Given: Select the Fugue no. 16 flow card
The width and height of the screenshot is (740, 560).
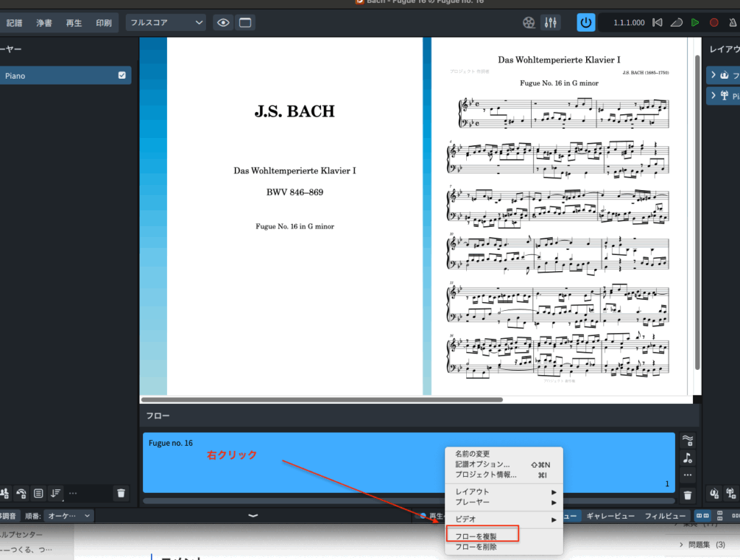Looking at the screenshot, I should [x=289, y=462].
